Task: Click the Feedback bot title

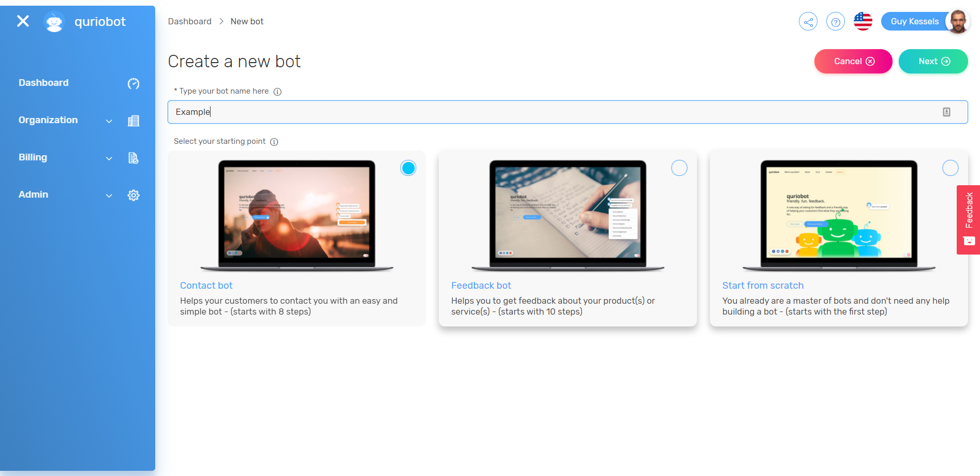Action: pos(481,286)
